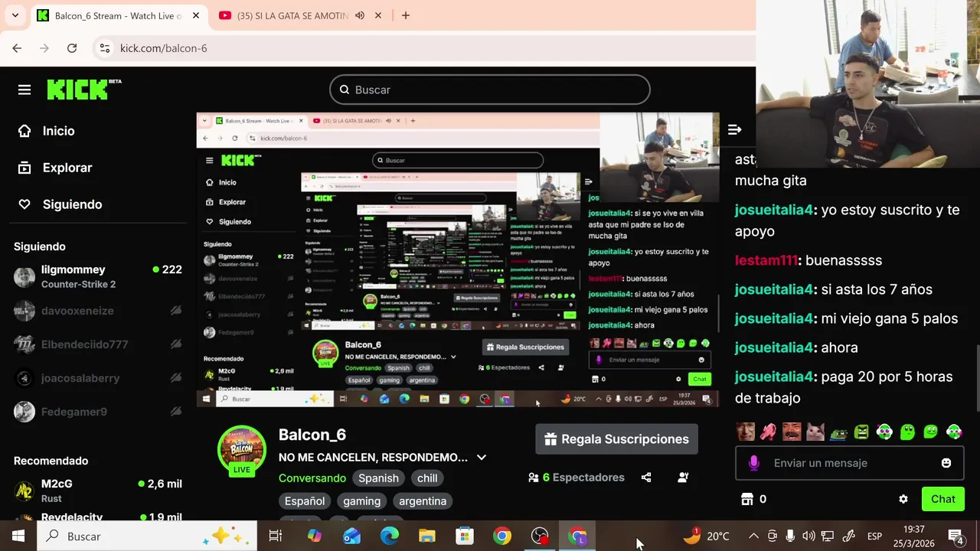Screen dimensions: 980x551
Task: Click the main stream video player
Action: click(458, 259)
